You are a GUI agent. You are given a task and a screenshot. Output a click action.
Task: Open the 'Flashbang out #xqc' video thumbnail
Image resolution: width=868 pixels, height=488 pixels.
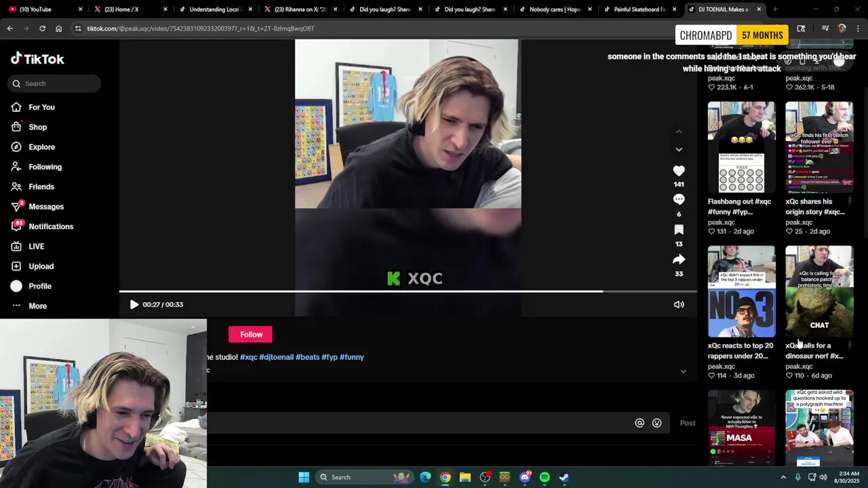pos(741,147)
